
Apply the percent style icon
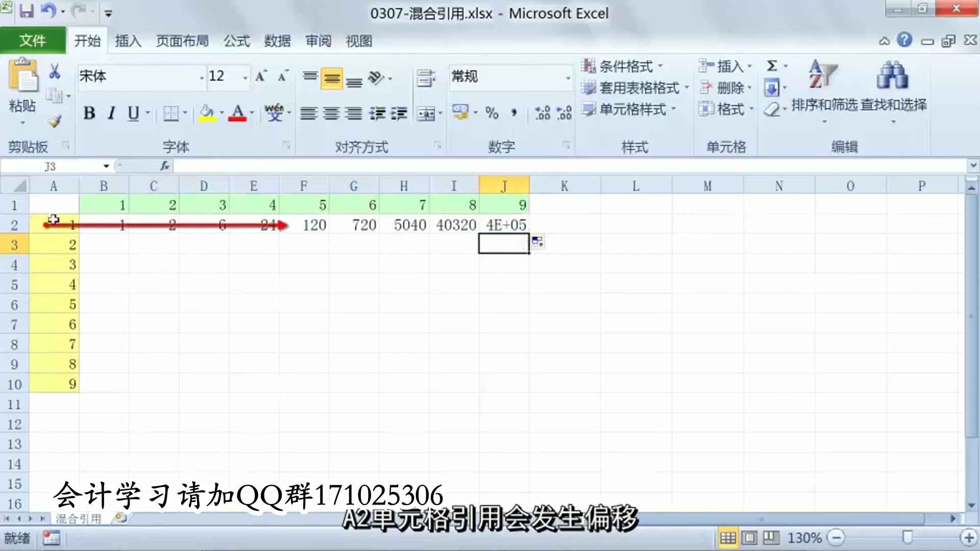pos(492,113)
